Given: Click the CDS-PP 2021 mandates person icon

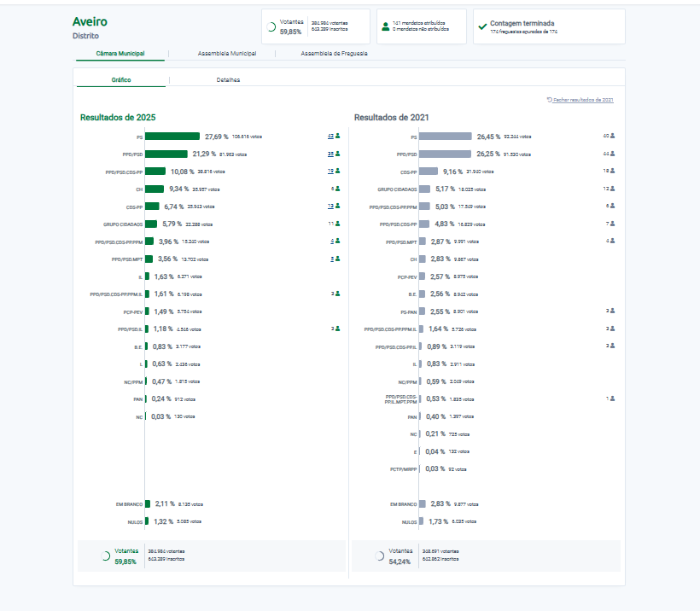Looking at the screenshot, I should 612,172.
